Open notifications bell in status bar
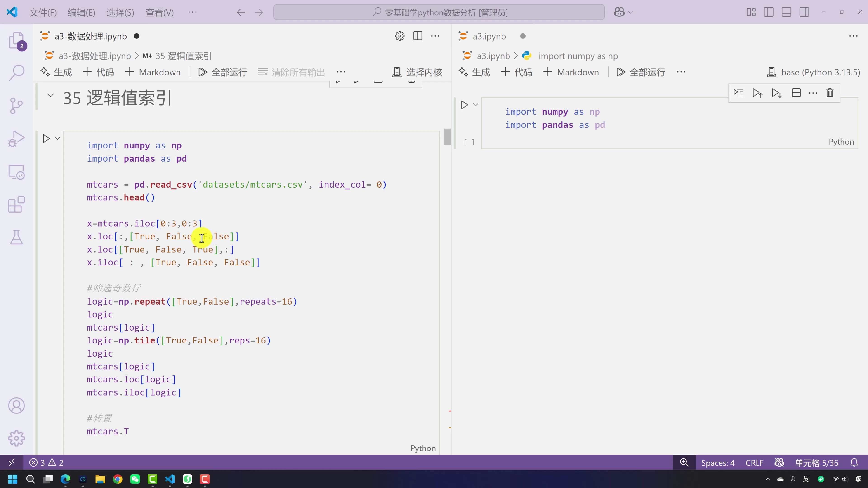Image resolution: width=868 pixels, height=488 pixels. coord(854,462)
